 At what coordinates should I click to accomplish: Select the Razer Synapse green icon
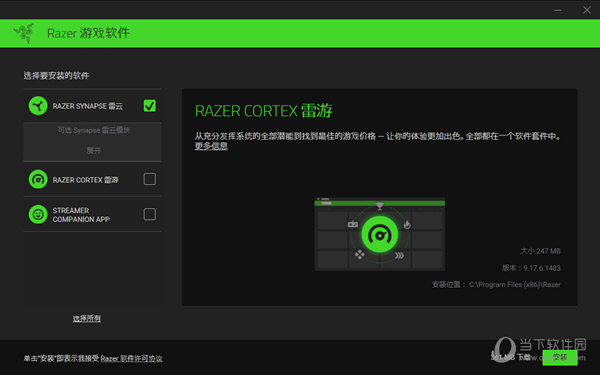tap(38, 106)
